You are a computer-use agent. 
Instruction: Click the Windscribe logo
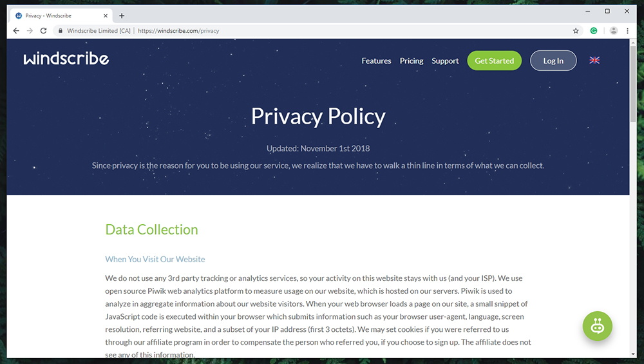(66, 59)
